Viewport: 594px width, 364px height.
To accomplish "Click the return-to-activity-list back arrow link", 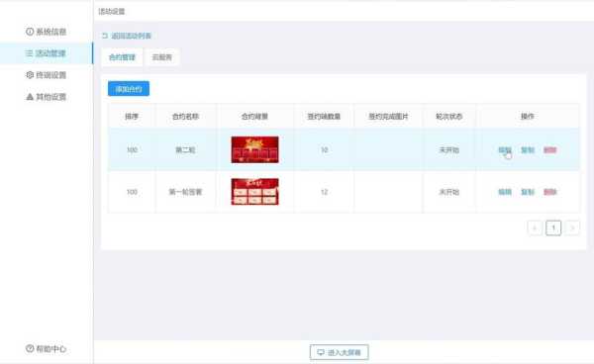I will 127,36.
